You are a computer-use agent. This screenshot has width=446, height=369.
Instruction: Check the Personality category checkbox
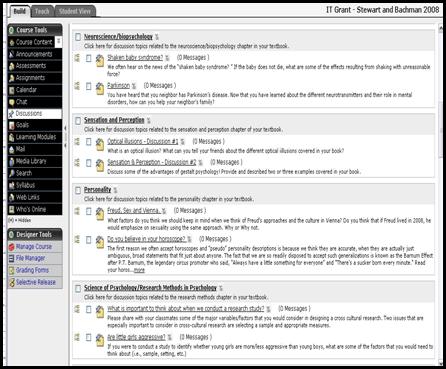pyautogui.click(x=78, y=190)
